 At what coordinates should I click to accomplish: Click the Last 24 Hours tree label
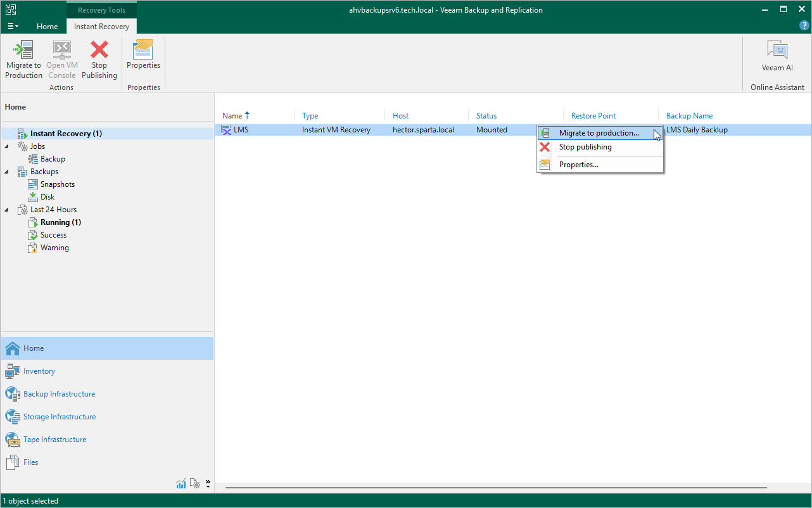click(x=53, y=210)
